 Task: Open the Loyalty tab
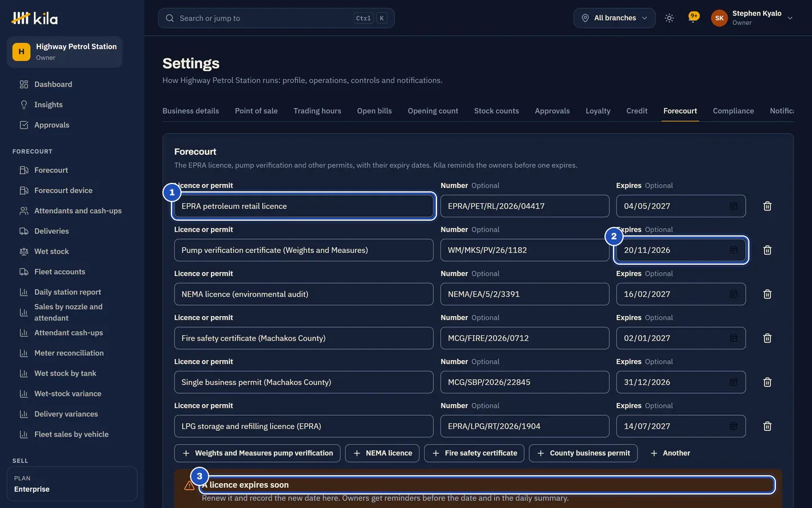click(x=598, y=111)
